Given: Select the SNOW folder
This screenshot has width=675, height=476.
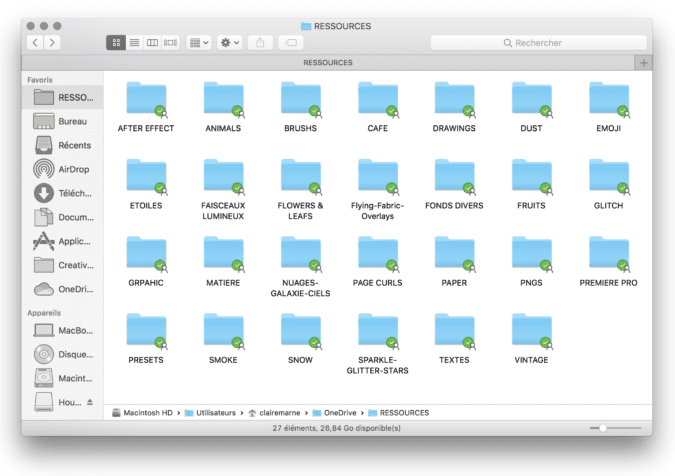Looking at the screenshot, I should 300,339.
